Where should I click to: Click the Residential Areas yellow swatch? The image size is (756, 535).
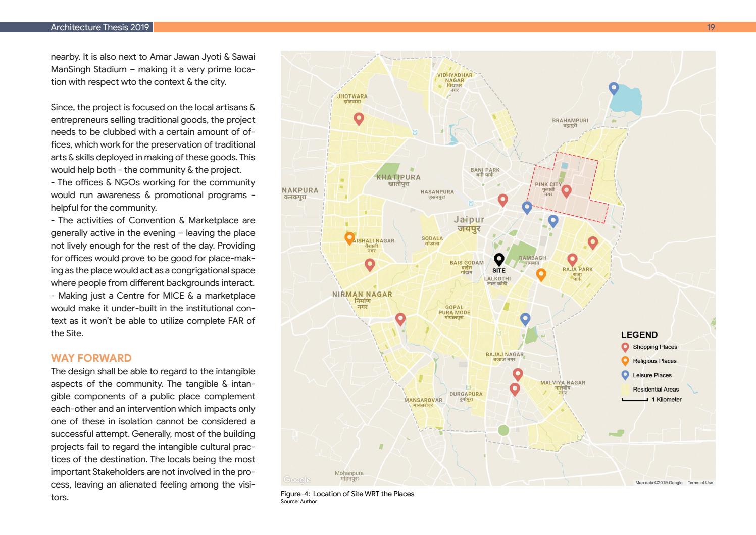(625, 390)
